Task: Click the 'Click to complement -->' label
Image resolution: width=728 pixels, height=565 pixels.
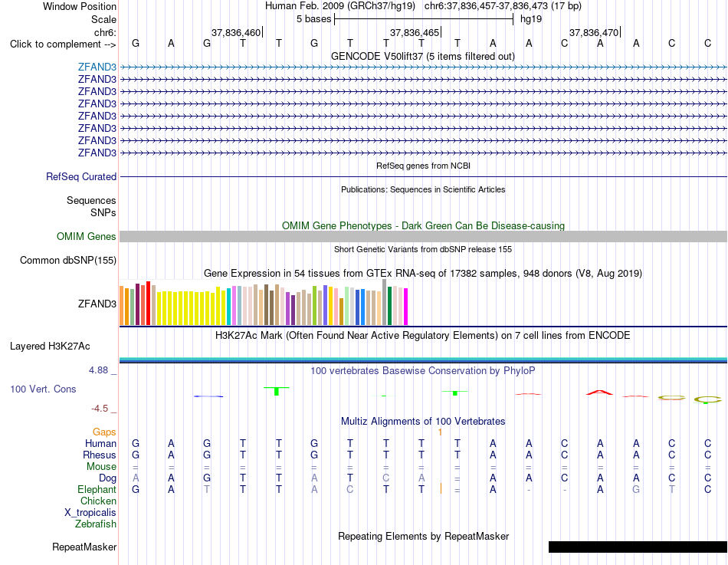Action: click(63, 44)
